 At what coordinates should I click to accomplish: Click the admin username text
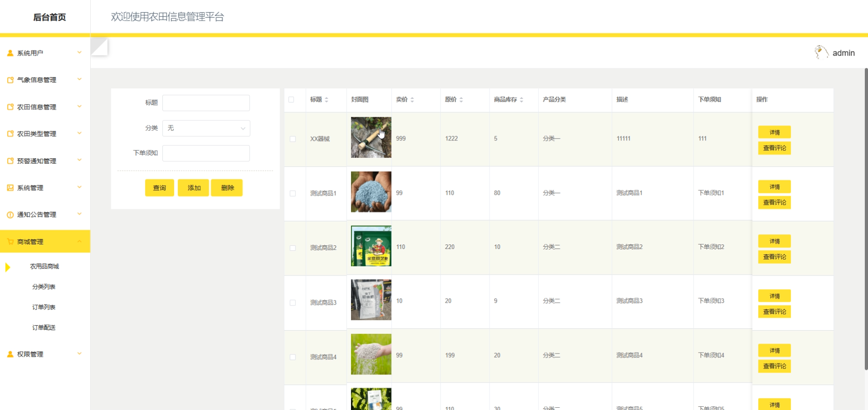click(x=843, y=53)
